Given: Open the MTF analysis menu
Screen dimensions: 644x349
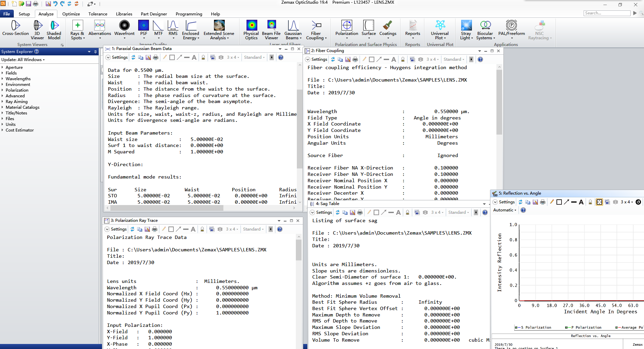Looking at the screenshot, I should pos(158,29).
